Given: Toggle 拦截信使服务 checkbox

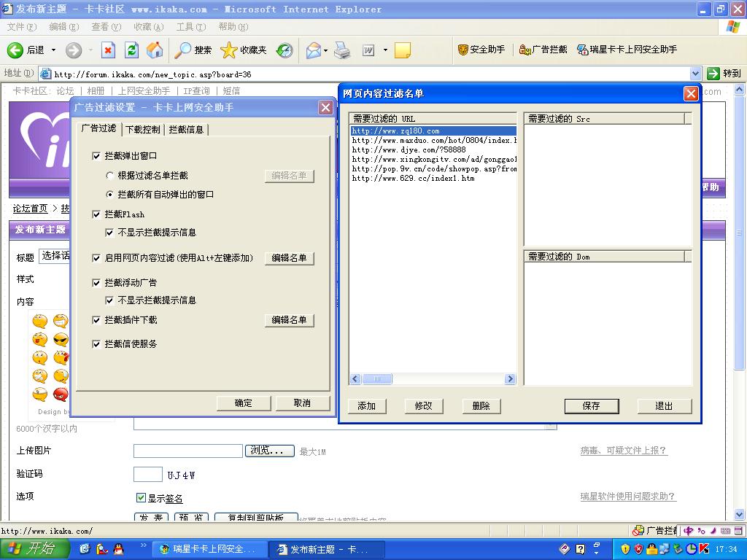Looking at the screenshot, I should coord(96,344).
